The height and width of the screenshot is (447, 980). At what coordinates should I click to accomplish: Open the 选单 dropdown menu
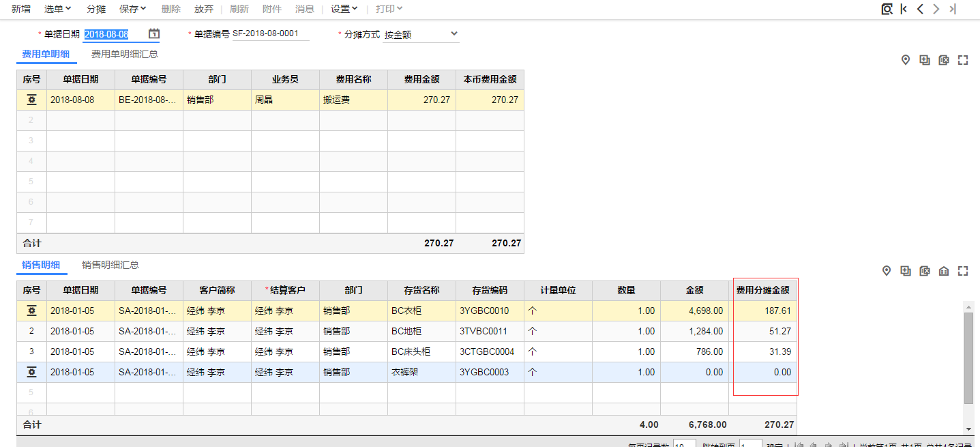tap(58, 9)
